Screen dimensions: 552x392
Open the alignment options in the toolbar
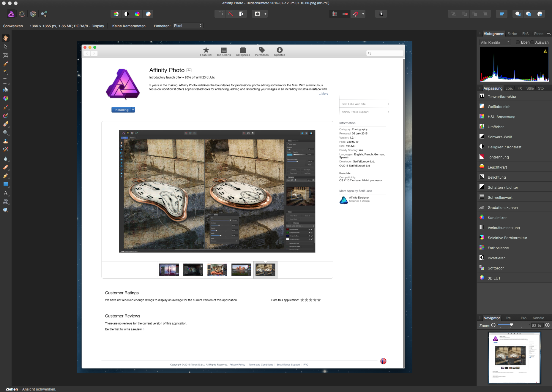(x=502, y=14)
